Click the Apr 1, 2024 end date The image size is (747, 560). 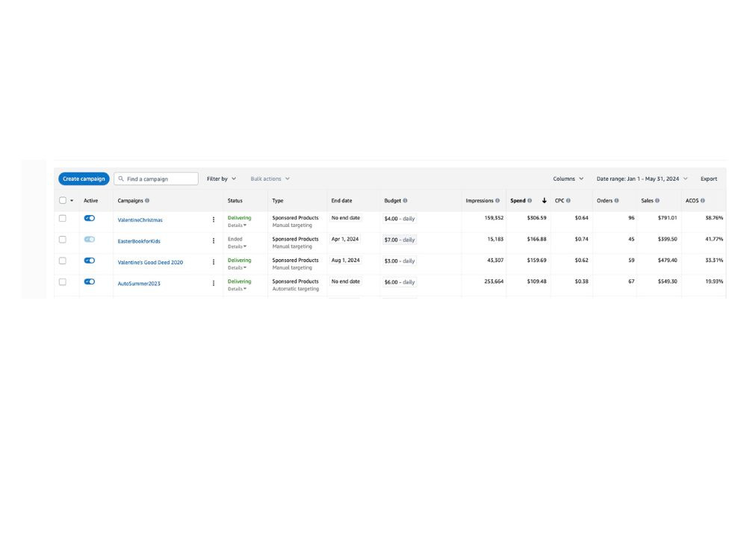(x=345, y=239)
